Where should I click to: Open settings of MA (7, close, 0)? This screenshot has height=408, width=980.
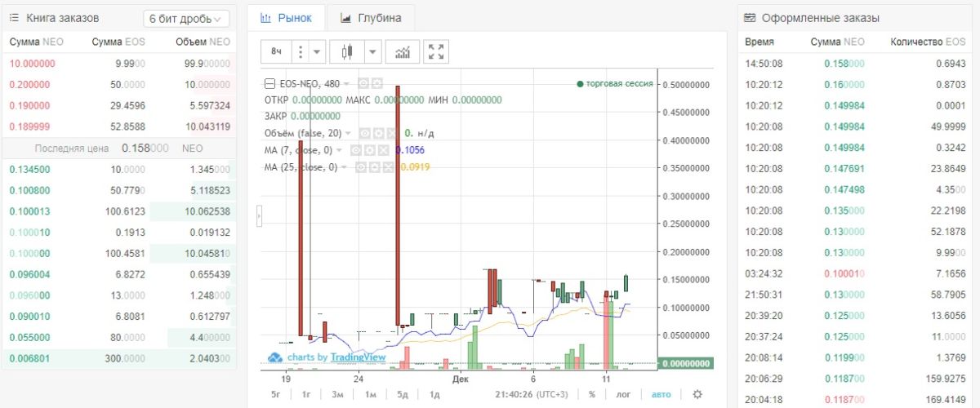click(x=369, y=150)
